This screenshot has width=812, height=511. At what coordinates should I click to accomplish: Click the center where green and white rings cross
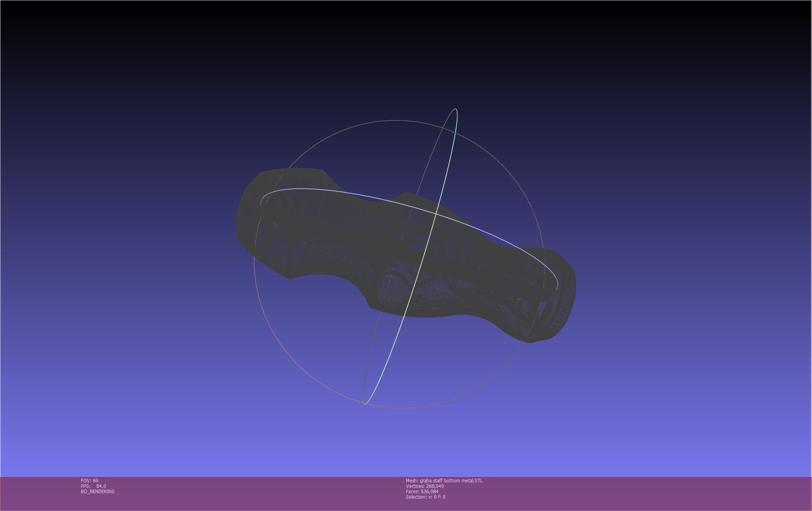[437, 214]
